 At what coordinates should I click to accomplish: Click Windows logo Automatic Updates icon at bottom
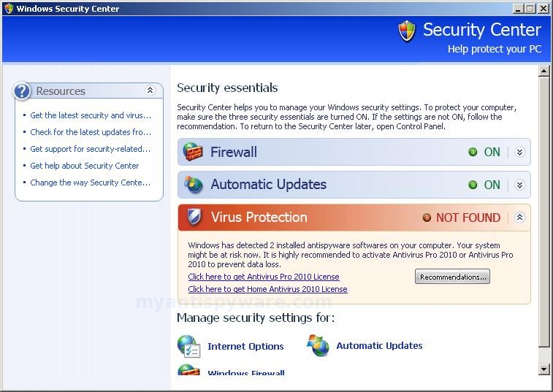pos(318,345)
